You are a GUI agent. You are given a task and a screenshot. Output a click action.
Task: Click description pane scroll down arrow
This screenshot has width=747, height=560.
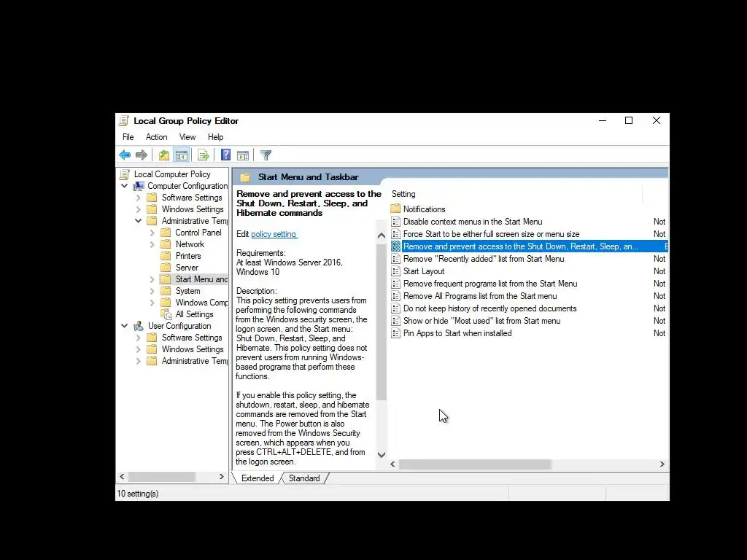pos(381,455)
